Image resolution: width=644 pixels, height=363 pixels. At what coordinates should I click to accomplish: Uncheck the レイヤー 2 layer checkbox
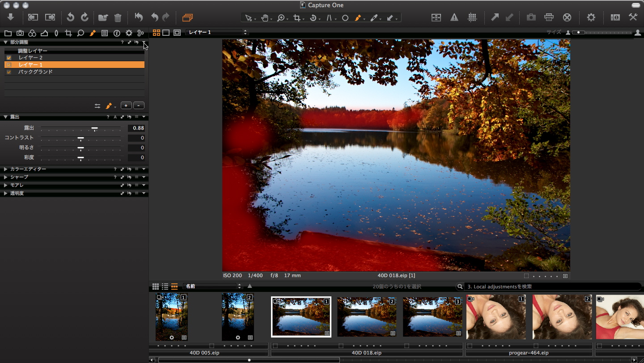tap(9, 57)
